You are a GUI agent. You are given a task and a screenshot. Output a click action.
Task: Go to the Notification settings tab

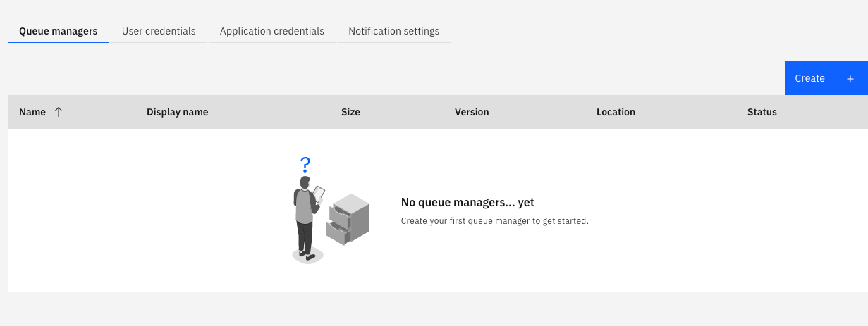394,31
